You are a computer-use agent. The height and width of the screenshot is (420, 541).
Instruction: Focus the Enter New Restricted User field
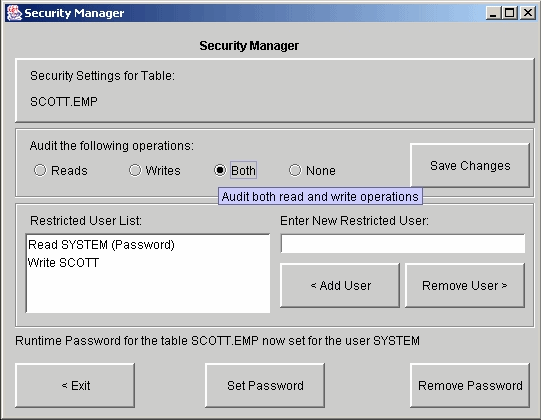pyautogui.click(x=403, y=244)
